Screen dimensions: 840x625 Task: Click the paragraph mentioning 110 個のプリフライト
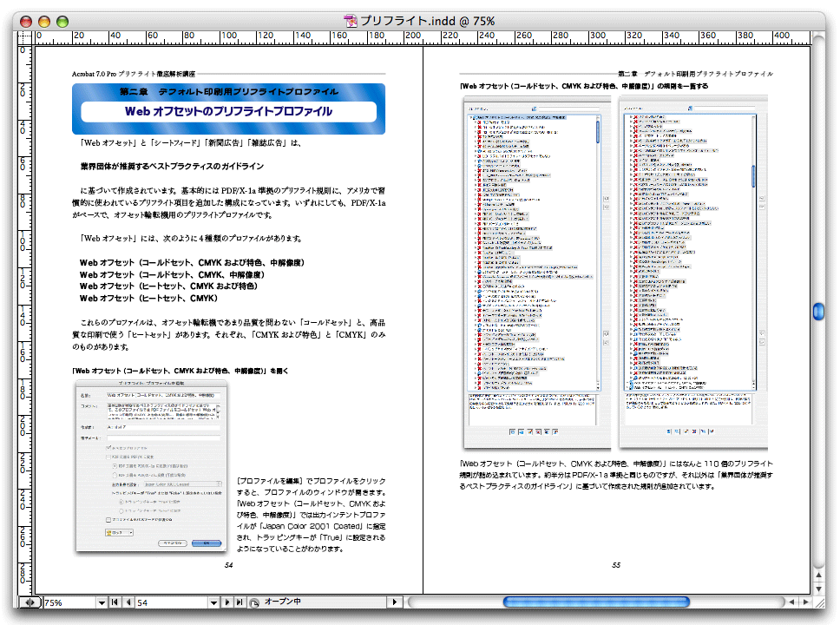(x=616, y=475)
